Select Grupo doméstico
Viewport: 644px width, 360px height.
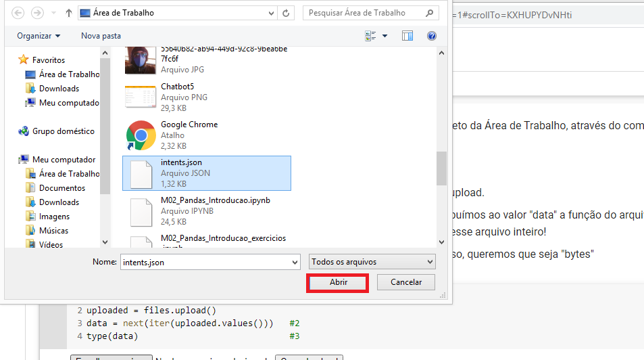point(57,131)
